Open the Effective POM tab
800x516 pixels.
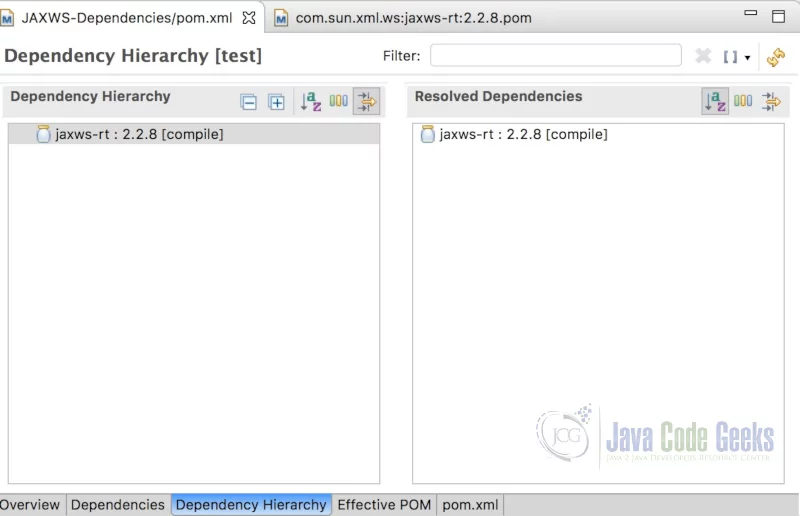[x=384, y=505]
